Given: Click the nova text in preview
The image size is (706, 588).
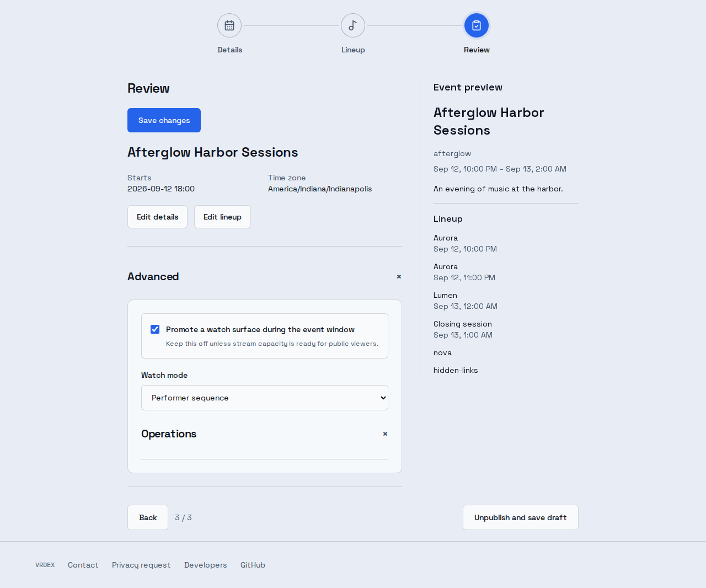Looking at the screenshot, I should [x=442, y=353].
